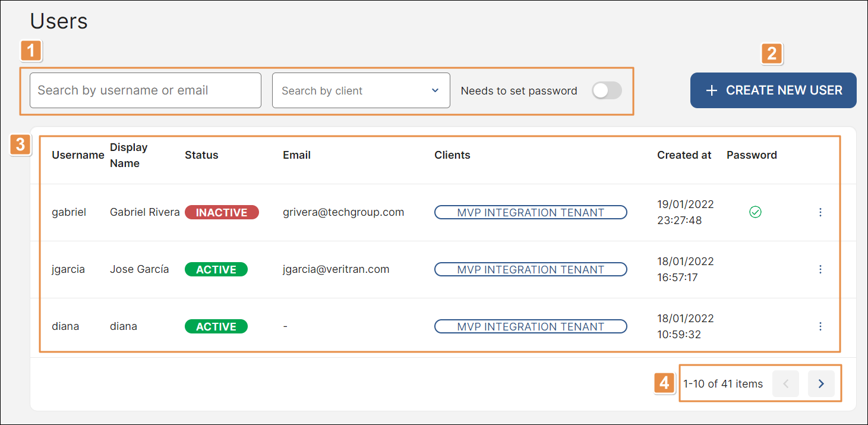
Task: Expand the Search by client dropdown
Action: (x=354, y=90)
